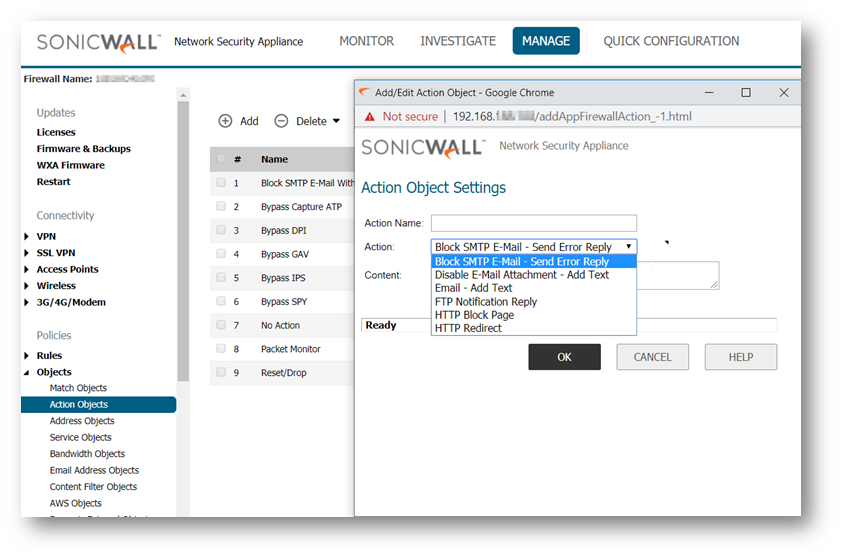Select Service Objects in the tree
The image size is (843, 559).
coord(81,438)
